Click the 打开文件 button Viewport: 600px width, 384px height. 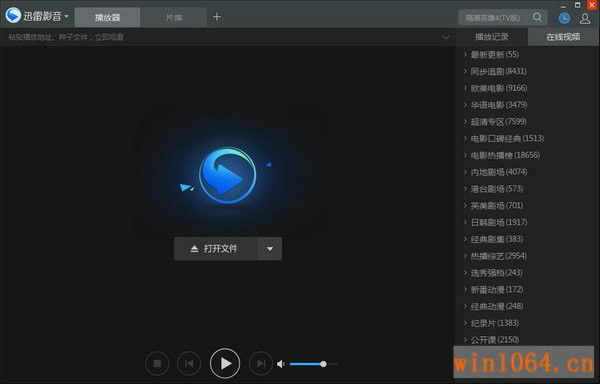216,249
